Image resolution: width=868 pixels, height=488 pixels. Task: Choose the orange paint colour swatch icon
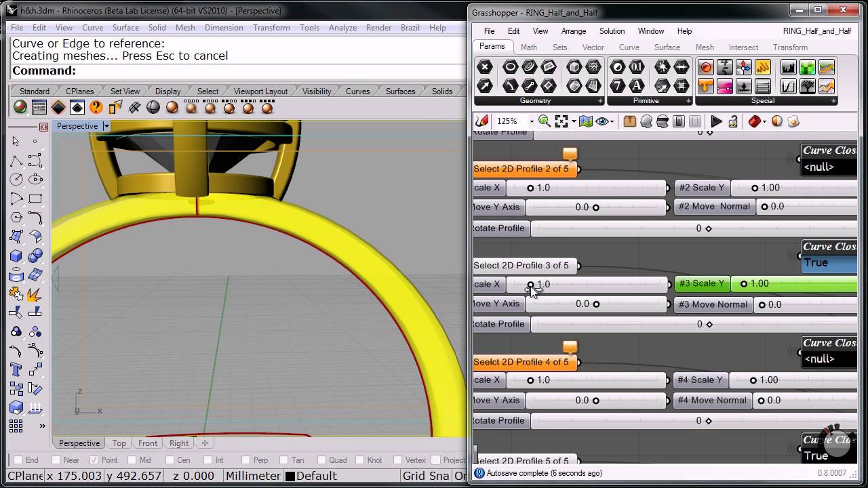(x=706, y=86)
